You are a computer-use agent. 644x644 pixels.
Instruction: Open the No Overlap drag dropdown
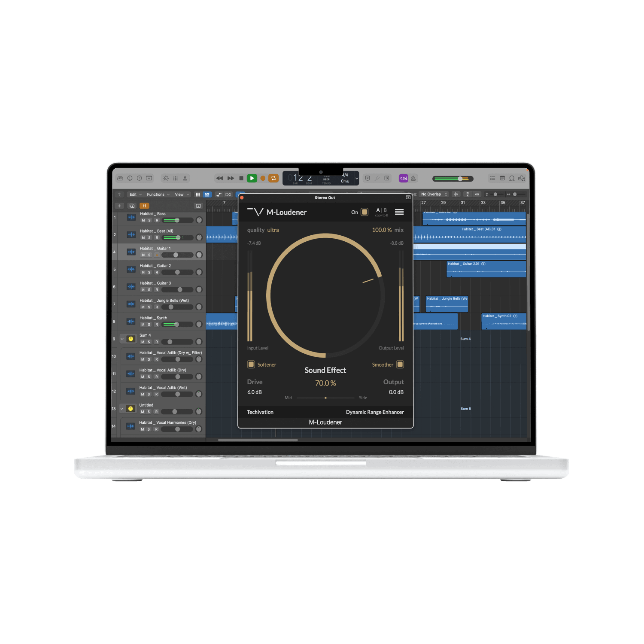click(x=434, y=194)
